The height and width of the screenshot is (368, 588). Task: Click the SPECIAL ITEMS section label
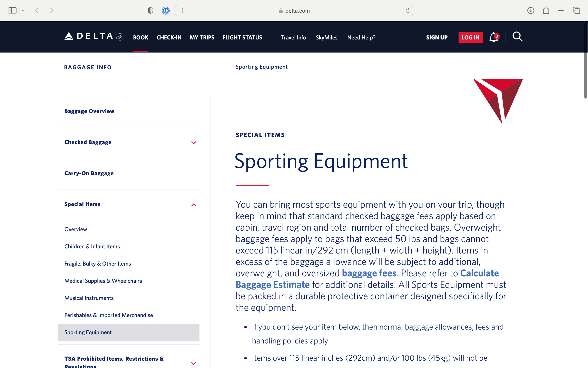(x=260, y=135)
